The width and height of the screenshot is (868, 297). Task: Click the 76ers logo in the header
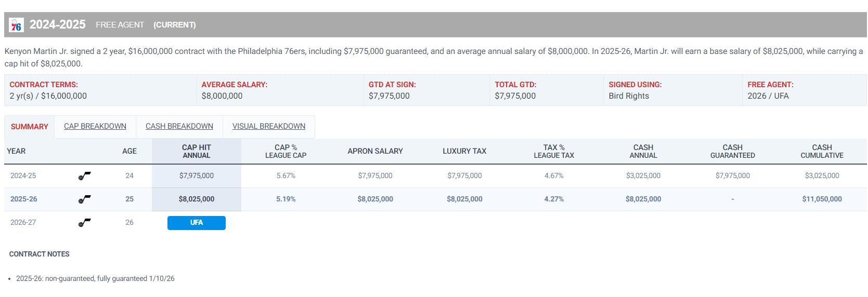click(x=17, y=25)
